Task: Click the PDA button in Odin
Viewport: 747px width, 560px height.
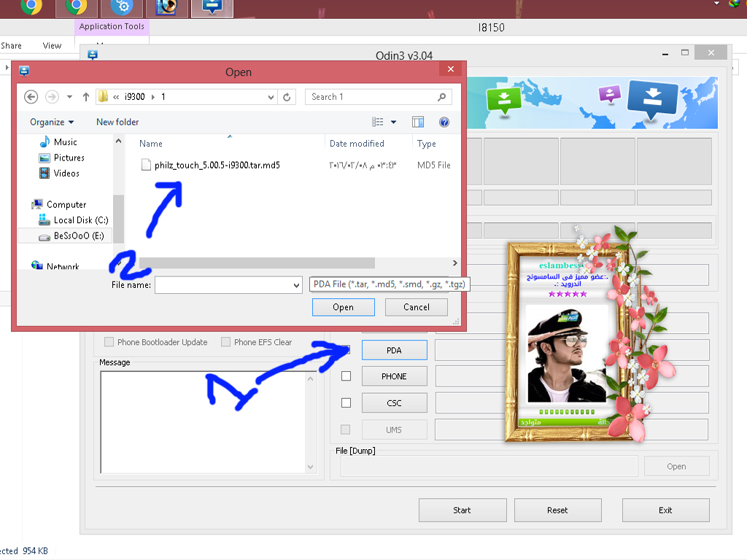Action: 394,350
